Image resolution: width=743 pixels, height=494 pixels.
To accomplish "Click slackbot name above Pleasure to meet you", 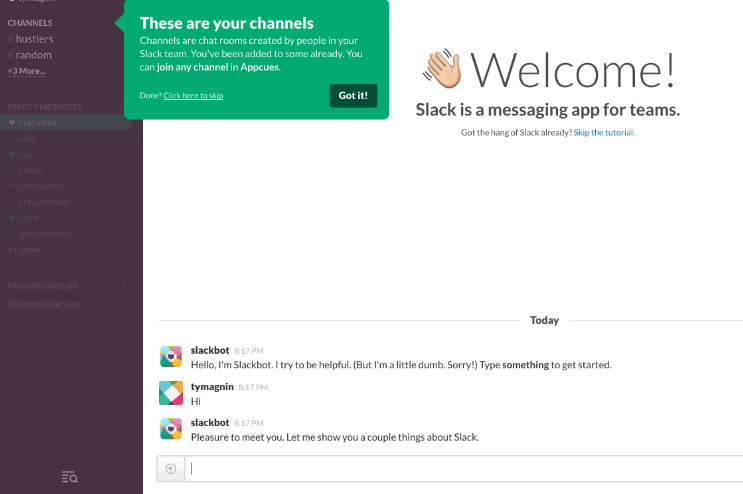I will (210, 422).
